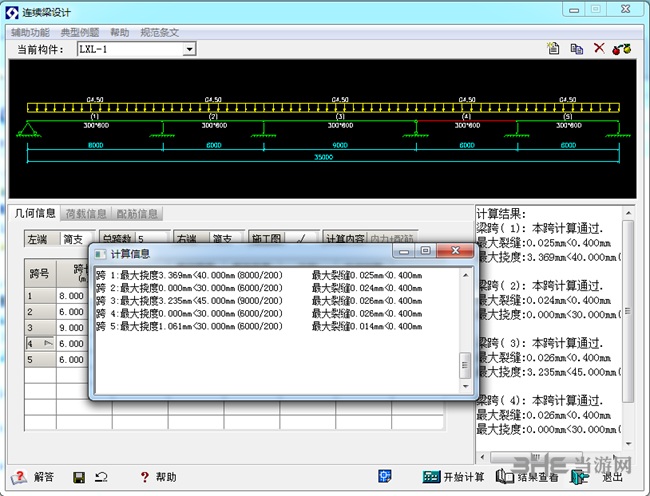Click scroll-up arrow in 计算信息 dialog
Image resolution: width=650 pixels, height=496 pixels.
coord(466,275)
